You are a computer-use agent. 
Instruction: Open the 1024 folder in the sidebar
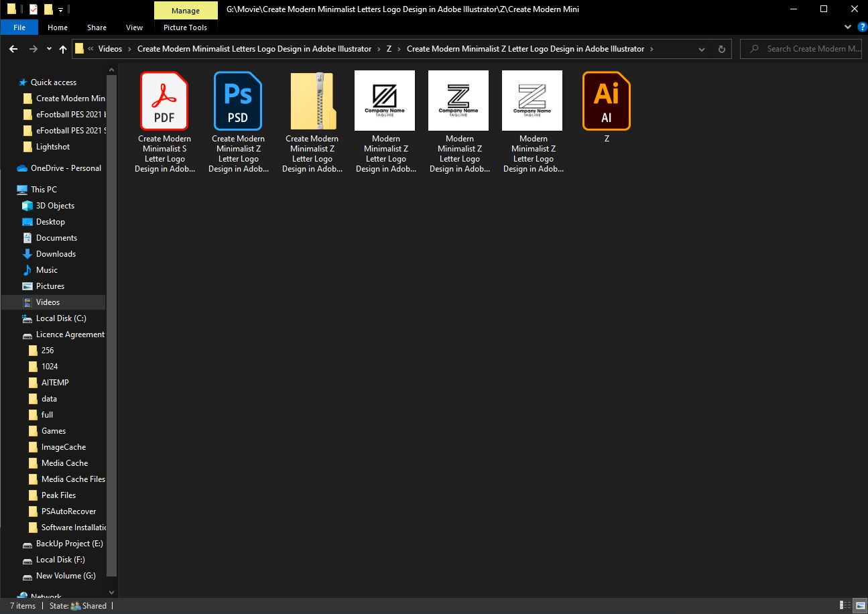point(50,367)
